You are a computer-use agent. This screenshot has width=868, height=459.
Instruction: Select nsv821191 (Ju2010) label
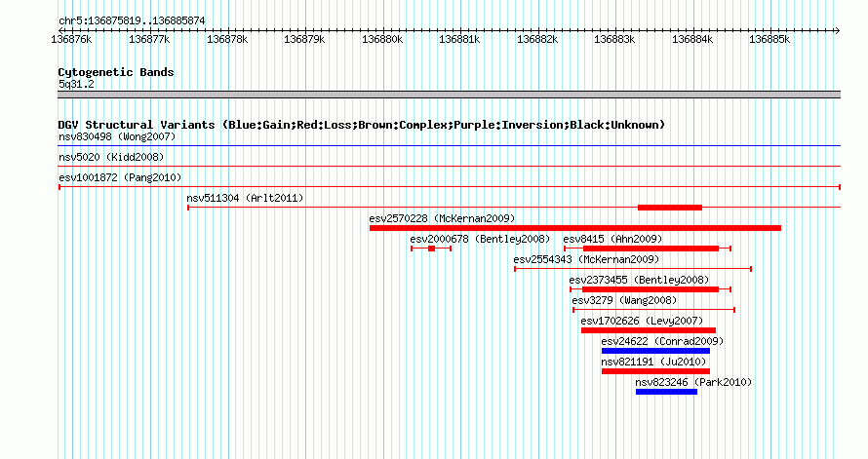[x=653, y=362]
